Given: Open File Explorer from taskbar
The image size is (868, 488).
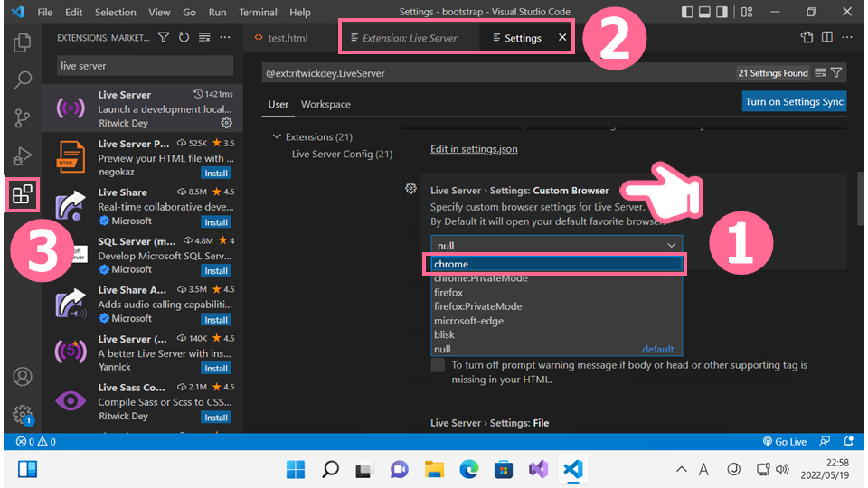Looking at the screenshot, I should pos(434,469).
